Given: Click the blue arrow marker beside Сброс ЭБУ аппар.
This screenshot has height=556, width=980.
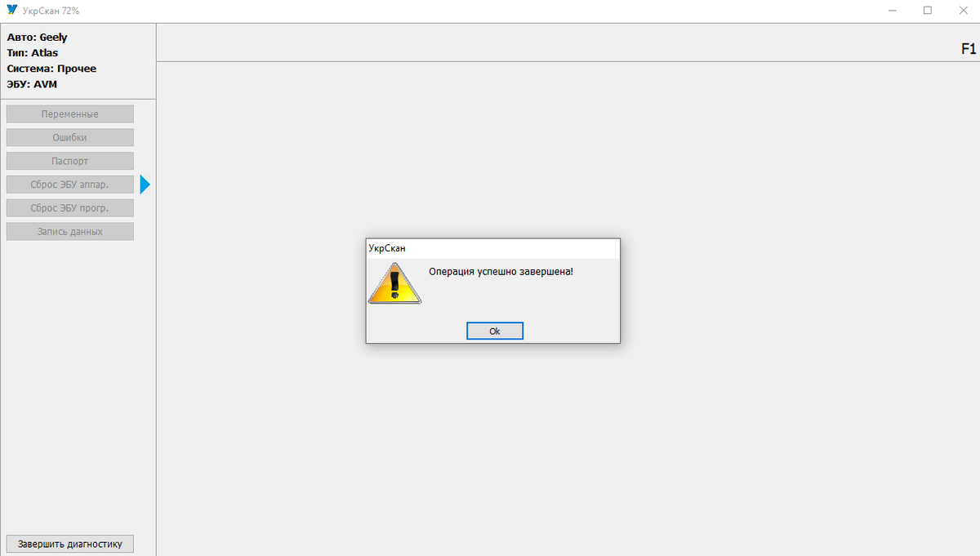Looking at the screenshot, I should (145, 185).
